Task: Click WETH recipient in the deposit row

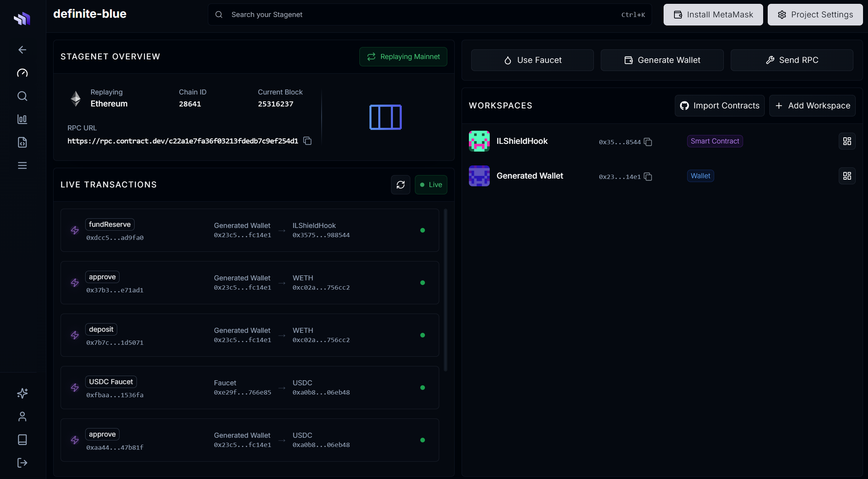Action: (x=321, y=335)
